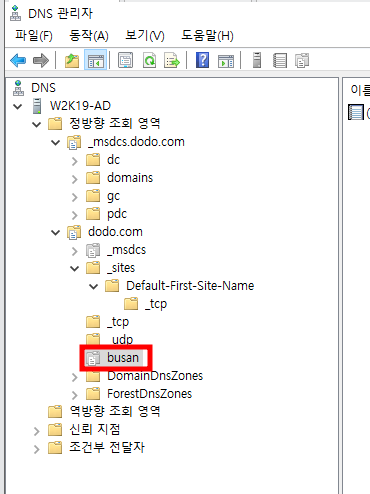The image size is (370, 494).
Task: Expand the delegated _msdcs node under dodo.com
Action: point(75,251)
